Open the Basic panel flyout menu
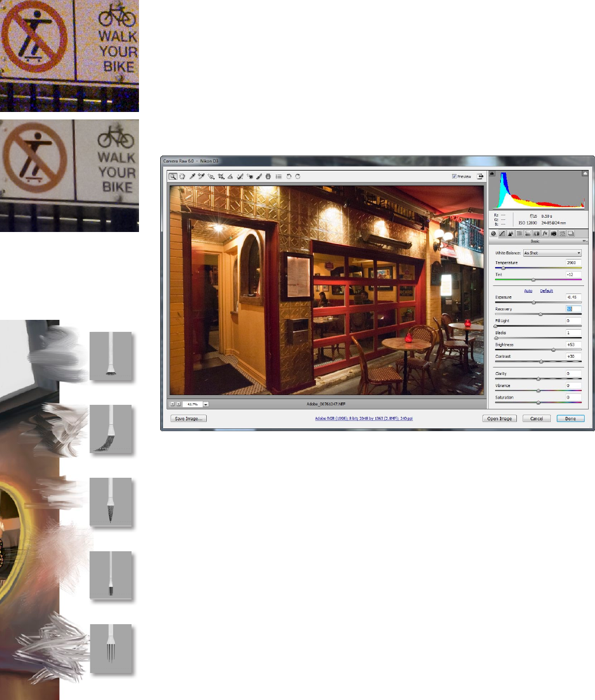The height and width of the screenshot is (700, 595). [x=585, y=241]
